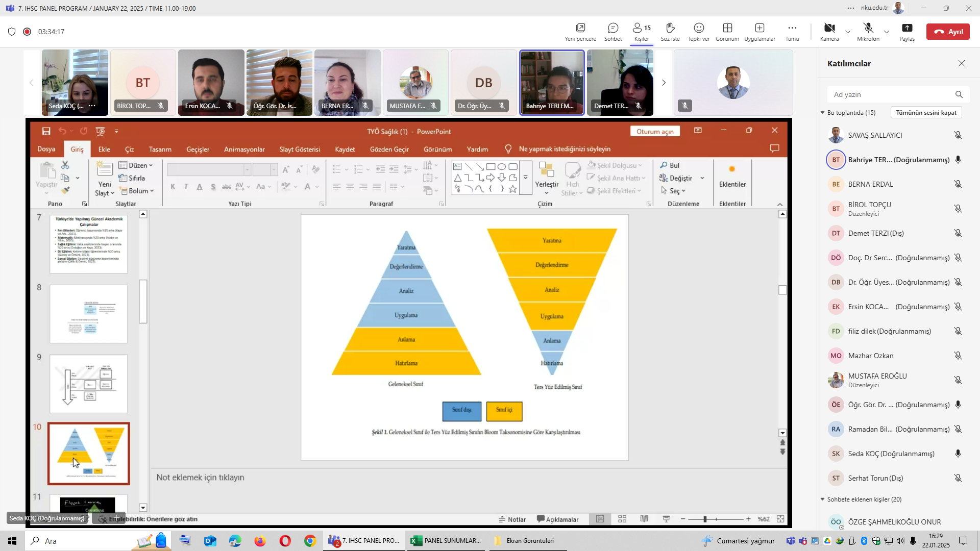Screen dimensions: 980x551
Task: Click Sıfırla reset button
Action: point(132,178)
